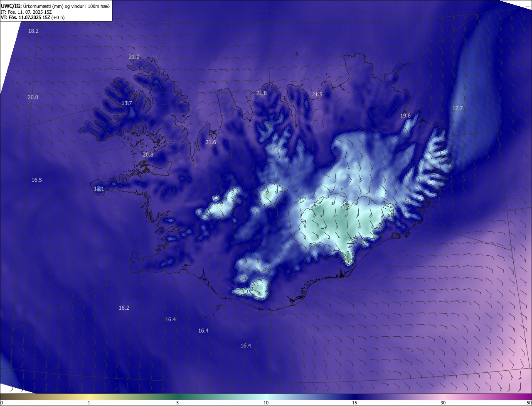Click the 20.8 value label
Screen dimensions: 532x406
pos(148,154)
